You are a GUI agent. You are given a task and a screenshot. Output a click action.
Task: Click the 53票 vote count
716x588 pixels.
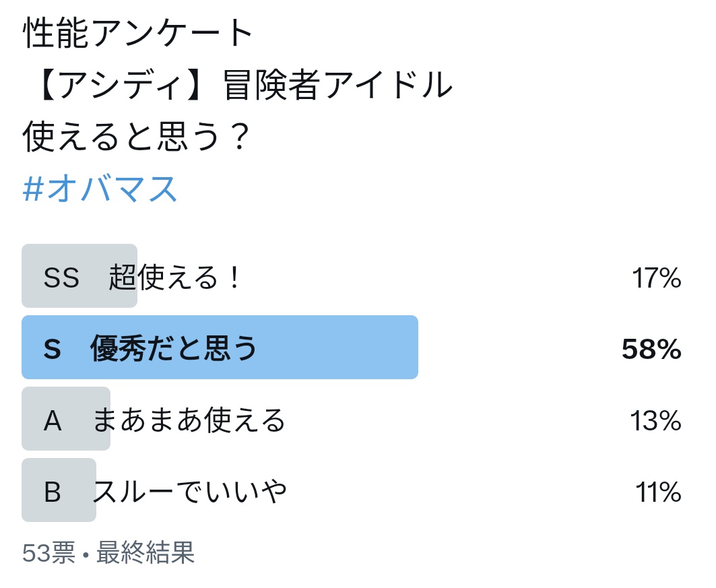pos(48,552)
